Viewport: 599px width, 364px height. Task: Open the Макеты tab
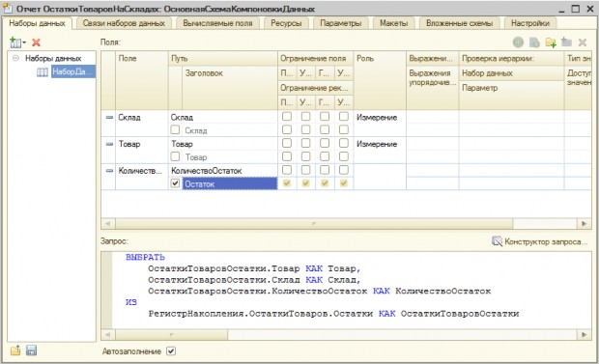click(393, 23)
